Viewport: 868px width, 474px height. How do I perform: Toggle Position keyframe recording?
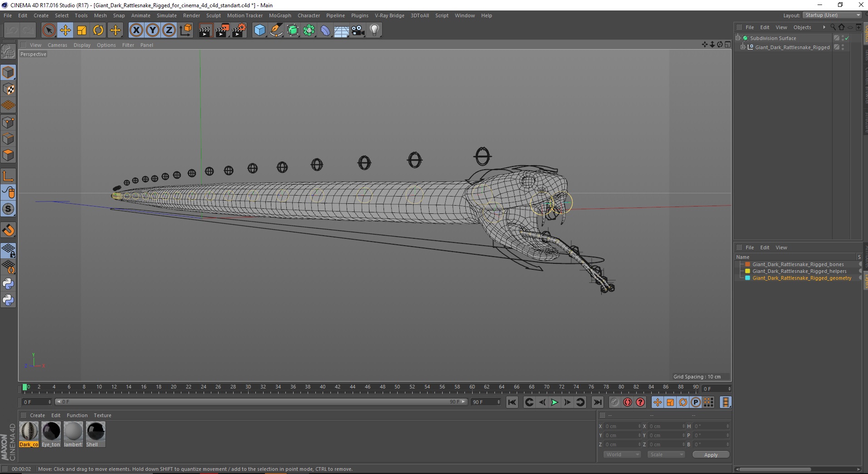(x=658, y=402)
